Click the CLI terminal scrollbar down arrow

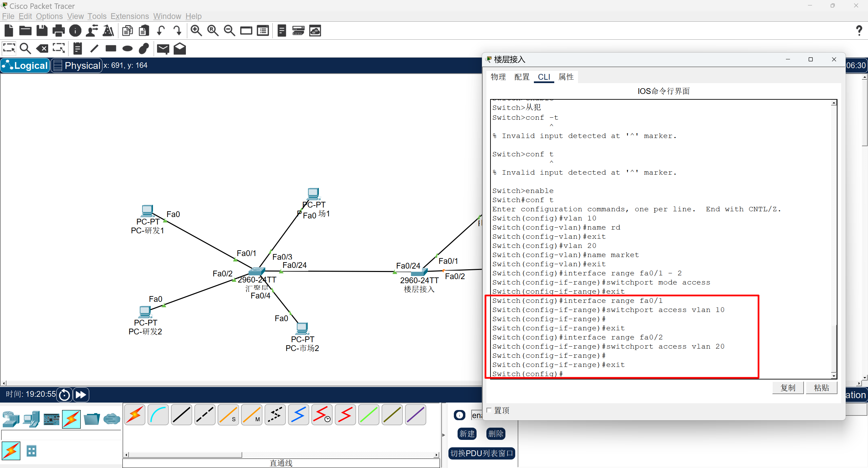coord(834,376)
